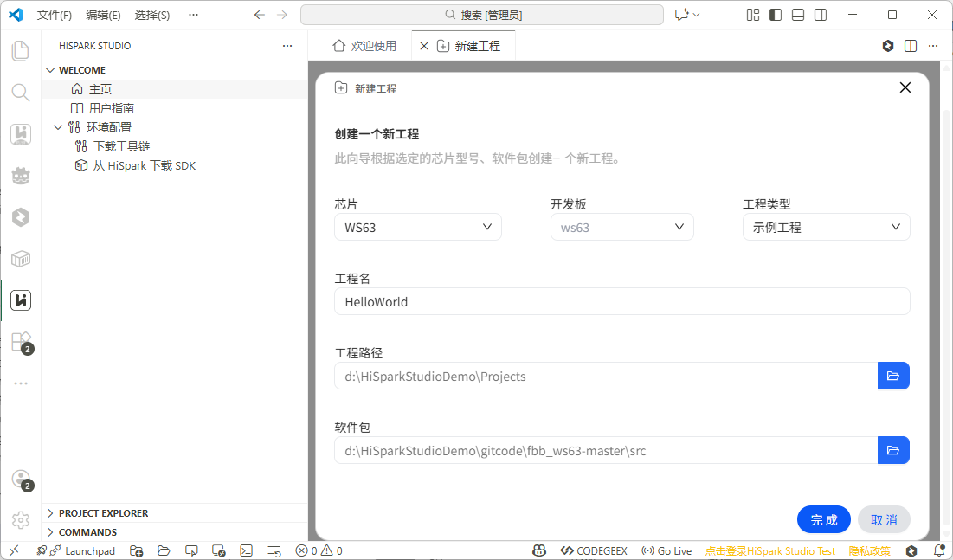Image resolution: width=953 pixels, height=560 pixels.
Task: Open the chat dropdown in the title bar
Action: (x=697, y=15)
